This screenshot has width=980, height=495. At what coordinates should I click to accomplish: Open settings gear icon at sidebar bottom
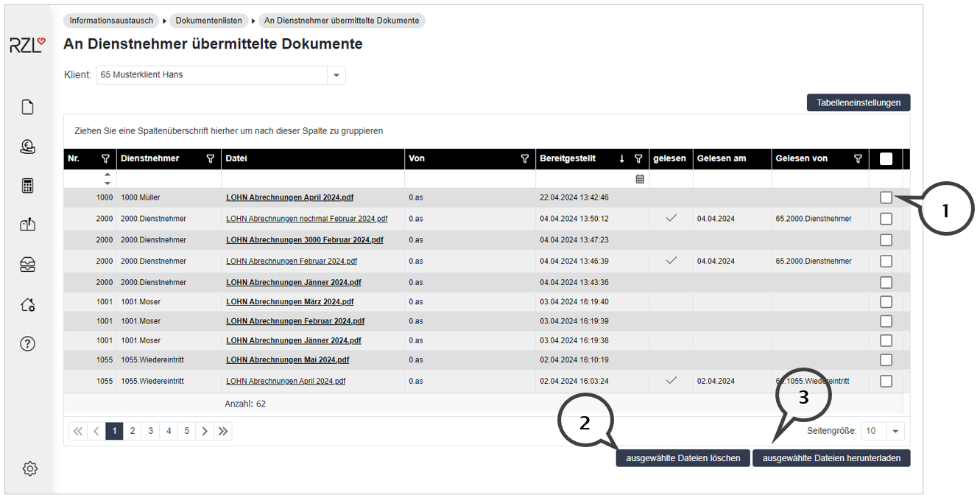pyautogui.click(x=29, y=468)
